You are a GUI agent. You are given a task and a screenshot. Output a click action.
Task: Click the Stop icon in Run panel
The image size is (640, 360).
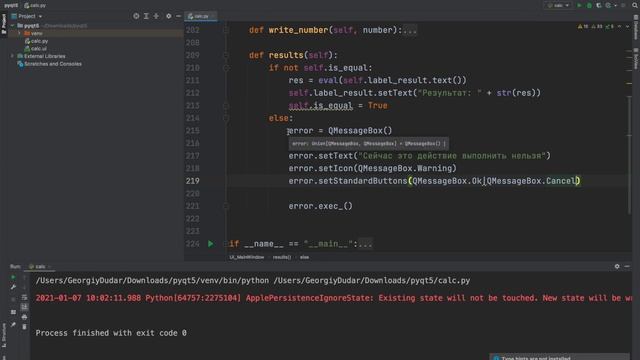coord(13,299)
